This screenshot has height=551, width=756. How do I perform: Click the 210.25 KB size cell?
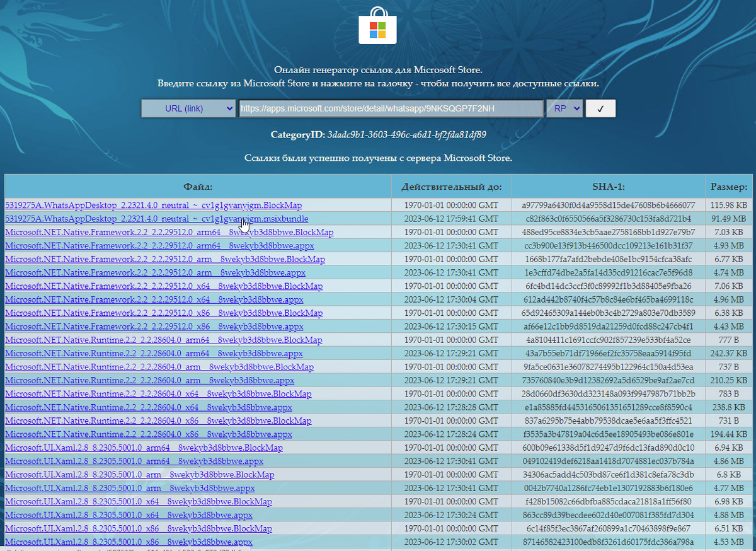tap(729, 381)
